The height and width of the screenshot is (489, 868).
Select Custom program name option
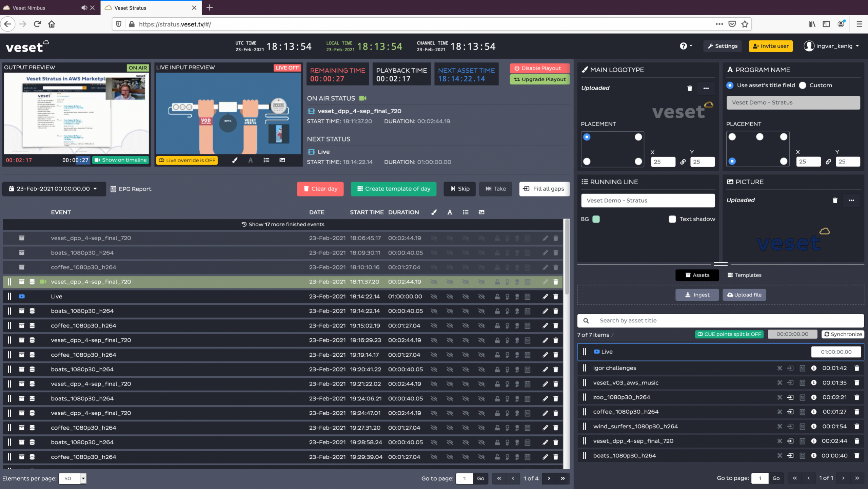coord(803,86)
